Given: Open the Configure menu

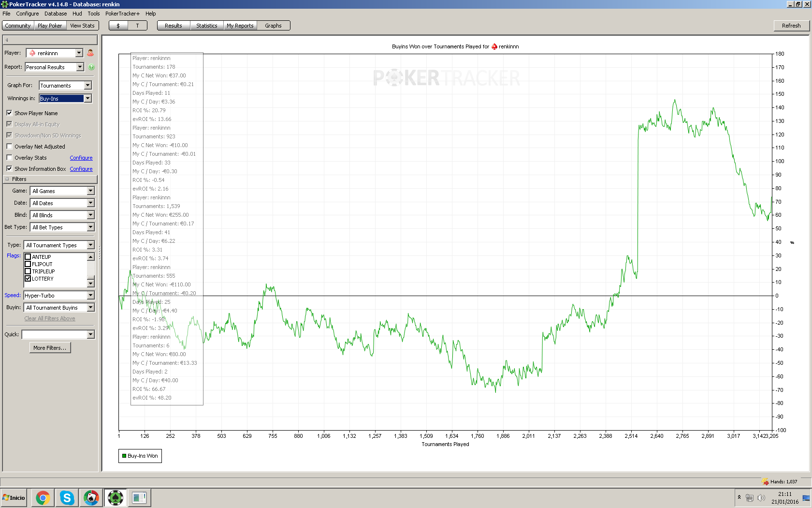Looking at the screenshot, I should (x=28, y=14).
